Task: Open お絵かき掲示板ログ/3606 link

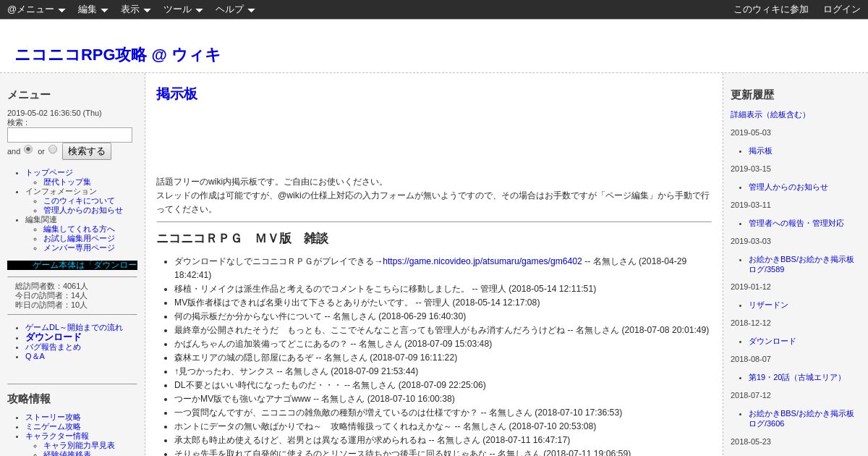Action: [x=801, y=418]
